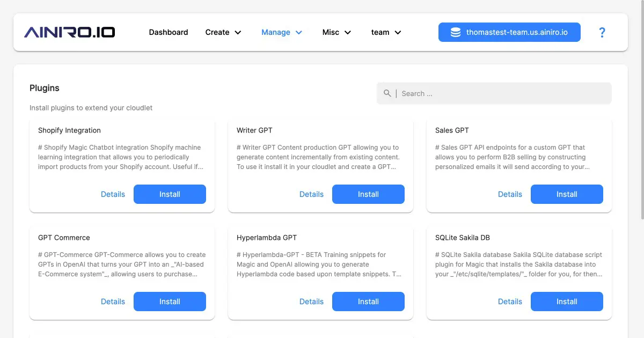This screenshot has width=644, height=338.
Task: Click the SQLite Sakila DB card title
Action: point(463,238)
